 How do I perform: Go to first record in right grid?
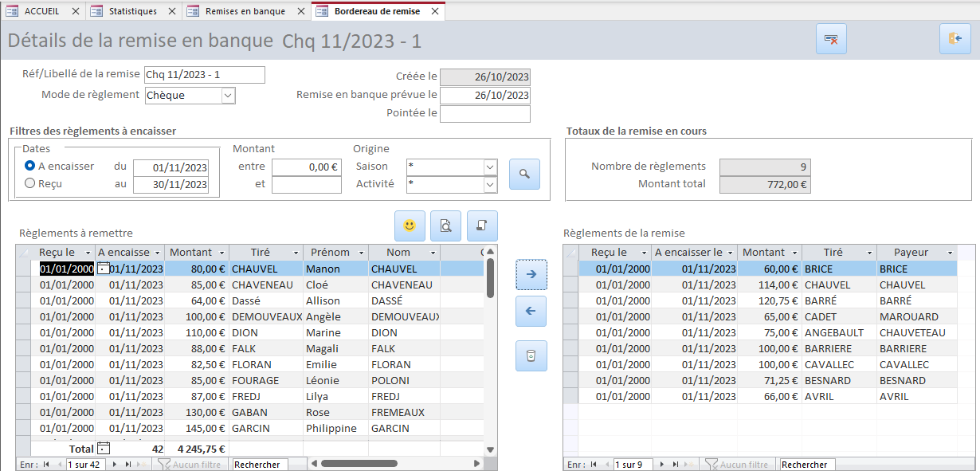[594, 464]
